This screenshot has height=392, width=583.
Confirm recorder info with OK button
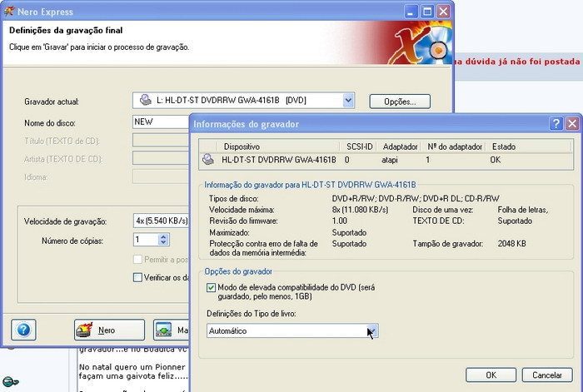coord(491,375)
